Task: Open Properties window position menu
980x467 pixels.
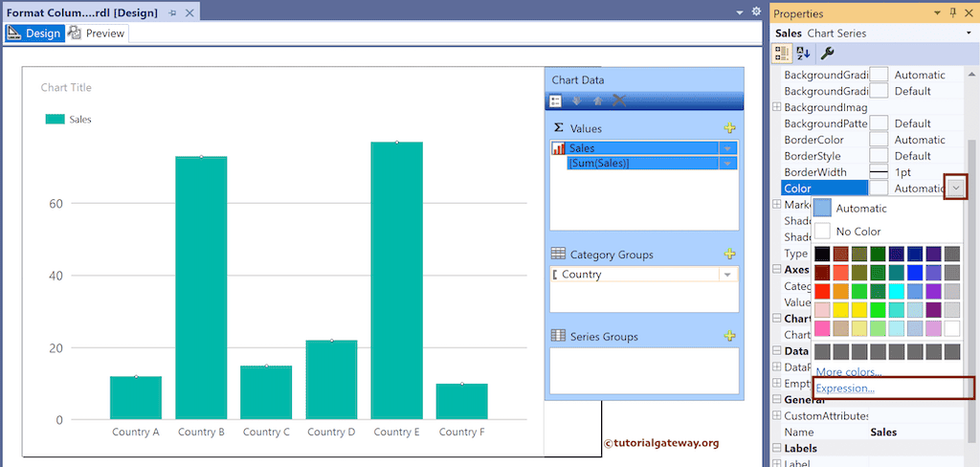Action: pyautogui.click(x=937, y=13)
